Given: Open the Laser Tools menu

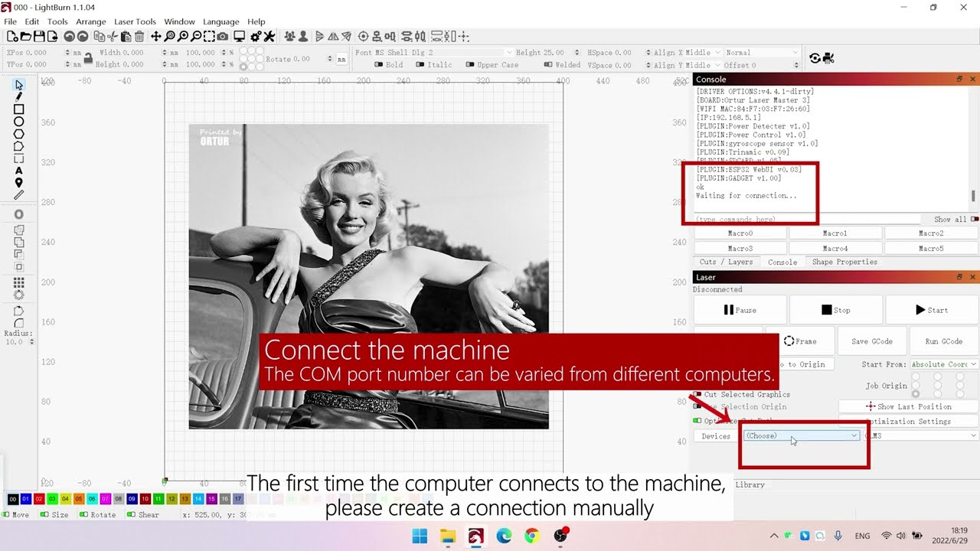Looking at the screenshot, I should click(136, 21).
